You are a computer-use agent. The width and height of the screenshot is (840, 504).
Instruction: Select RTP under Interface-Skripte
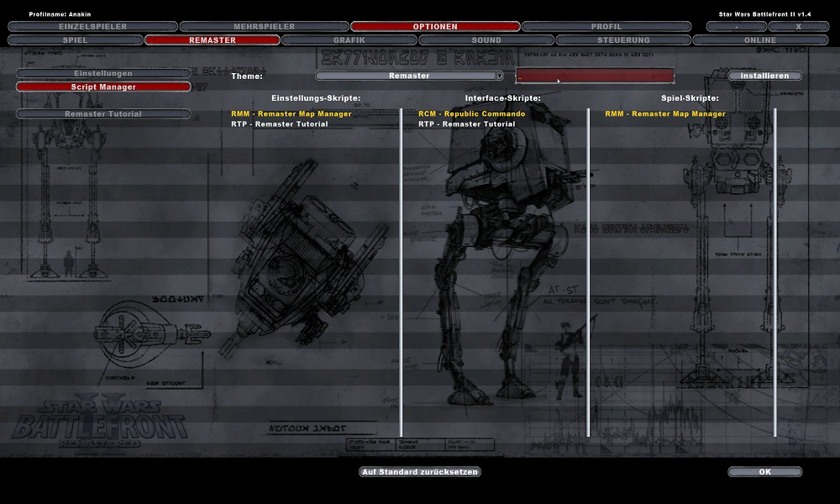[x=466, y=123]
